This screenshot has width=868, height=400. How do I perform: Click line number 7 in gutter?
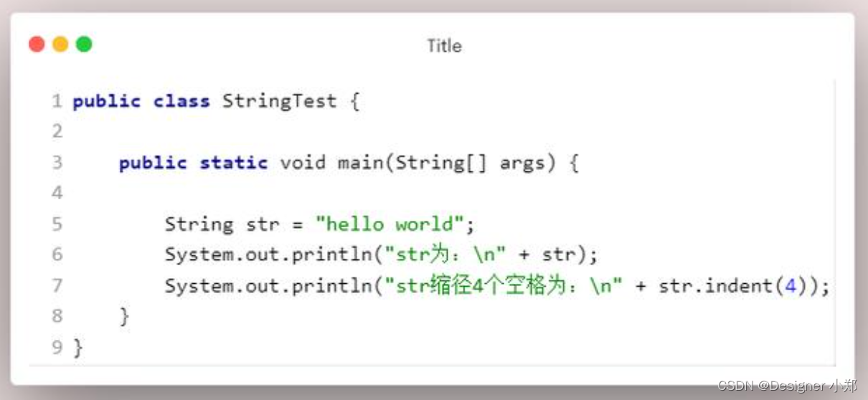(57, 286)
